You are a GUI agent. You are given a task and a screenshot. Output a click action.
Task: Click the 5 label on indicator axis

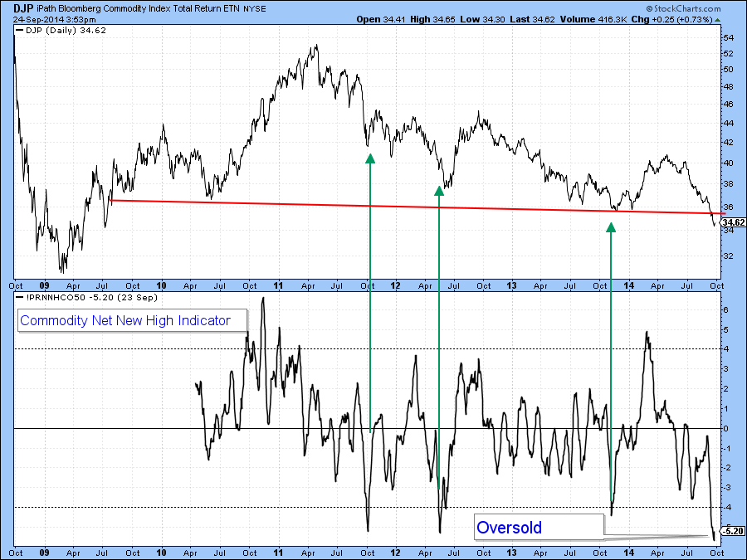pos(725,329)
